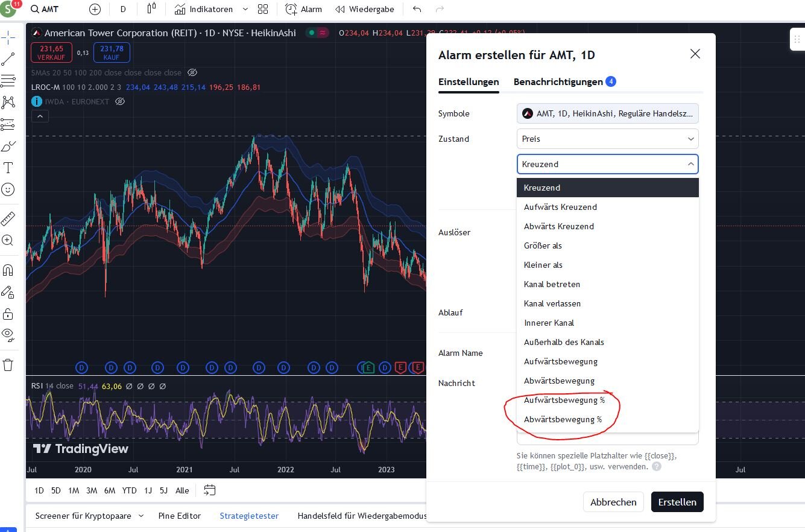Choose Abwärts Kreuzend from the list
805x532 pixels.
pyautogui.click(x=608, y=226)
